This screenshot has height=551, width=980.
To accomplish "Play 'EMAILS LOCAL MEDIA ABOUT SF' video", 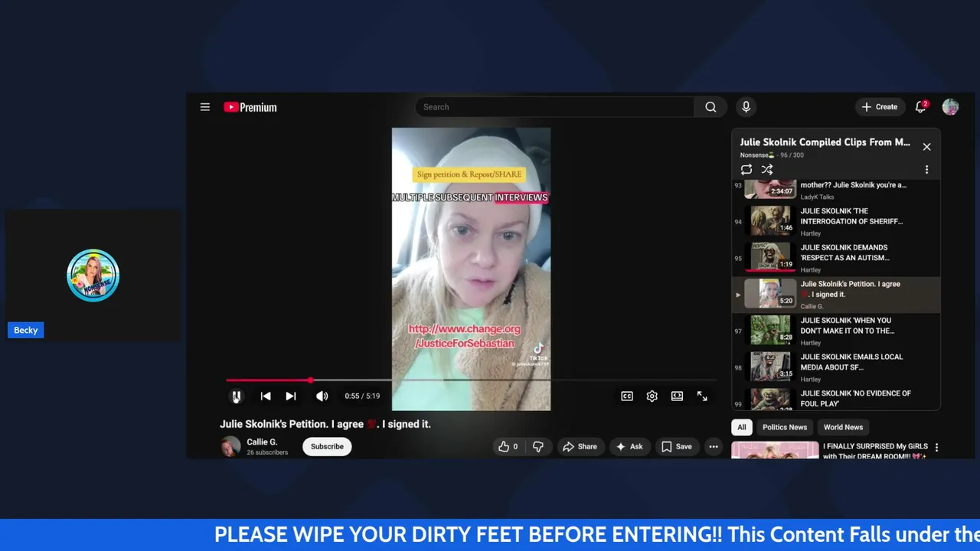I will point(835,367).
